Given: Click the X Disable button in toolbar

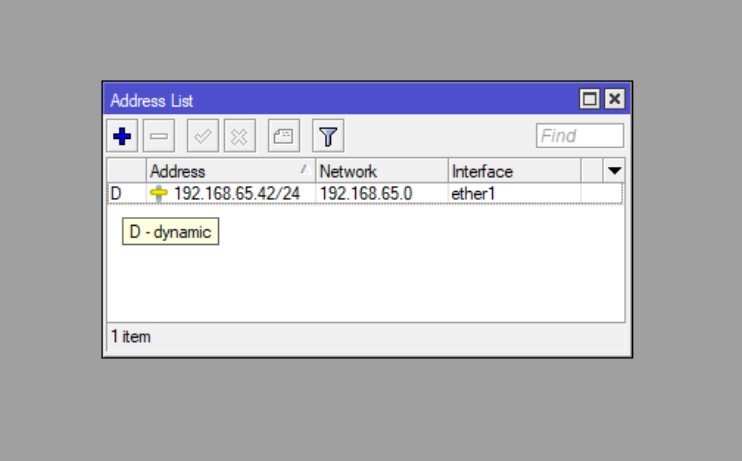Looking at the screenshot, I should [239, 136].
